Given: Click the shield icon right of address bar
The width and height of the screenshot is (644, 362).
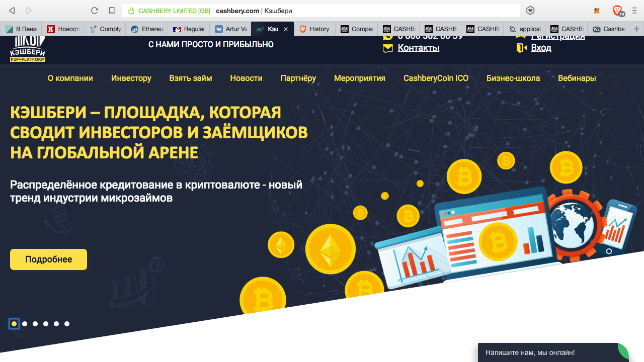Looking at the screenshot, I should (x=530, y=11).
